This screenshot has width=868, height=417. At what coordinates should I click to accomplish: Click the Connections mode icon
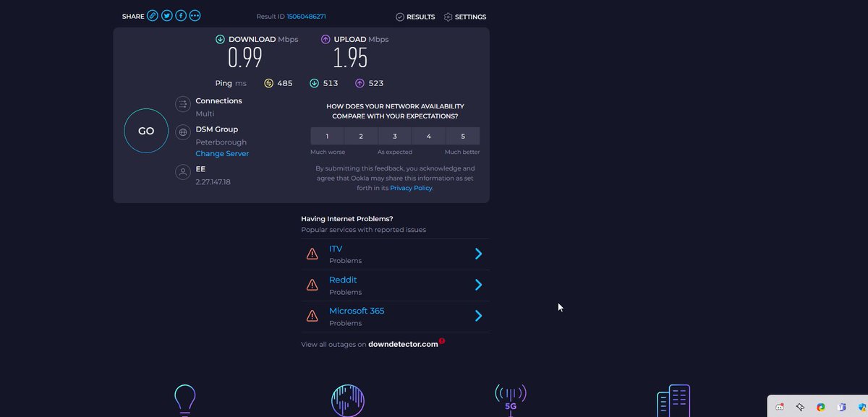[183, 105]
